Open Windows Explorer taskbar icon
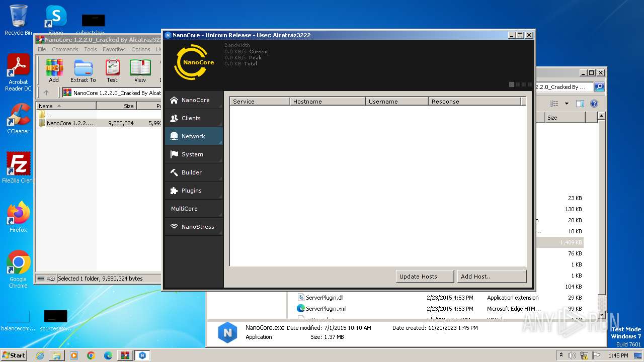644x362 pixels. (57, 355)
